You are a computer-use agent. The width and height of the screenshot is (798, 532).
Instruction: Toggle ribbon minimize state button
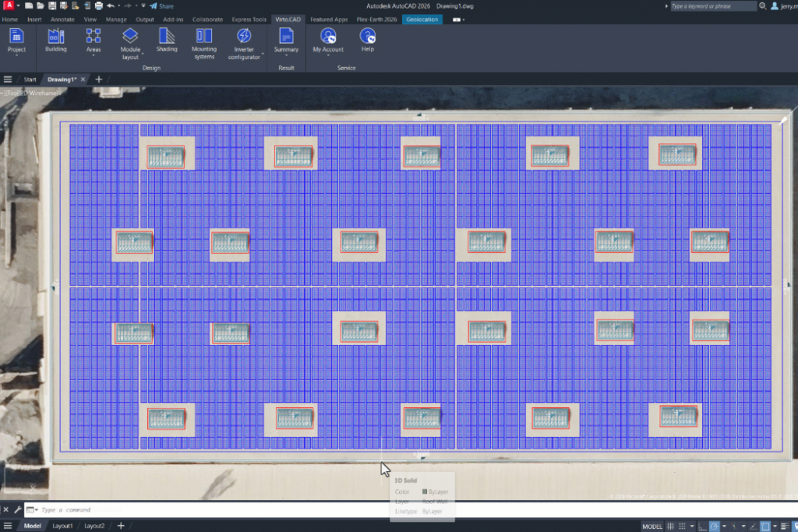click(x=457, y=19)
